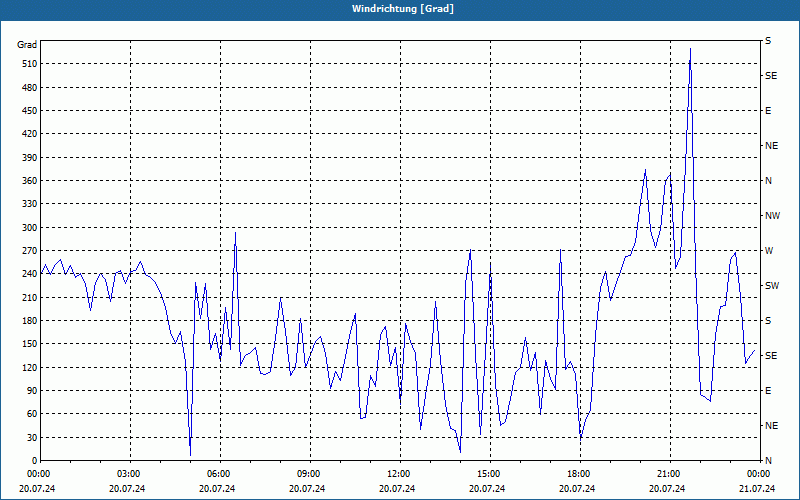Click the 18:00 time label
Viewport: 800px width, 500px height.
579,474
